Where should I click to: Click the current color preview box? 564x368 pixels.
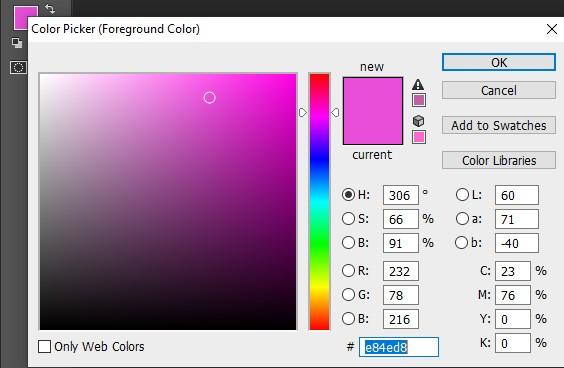[373, 128]
